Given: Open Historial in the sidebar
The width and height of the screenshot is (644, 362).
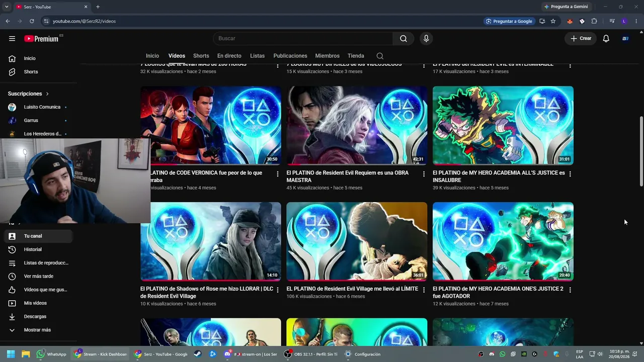Looking at the screenshot, I should pos(38,249).
